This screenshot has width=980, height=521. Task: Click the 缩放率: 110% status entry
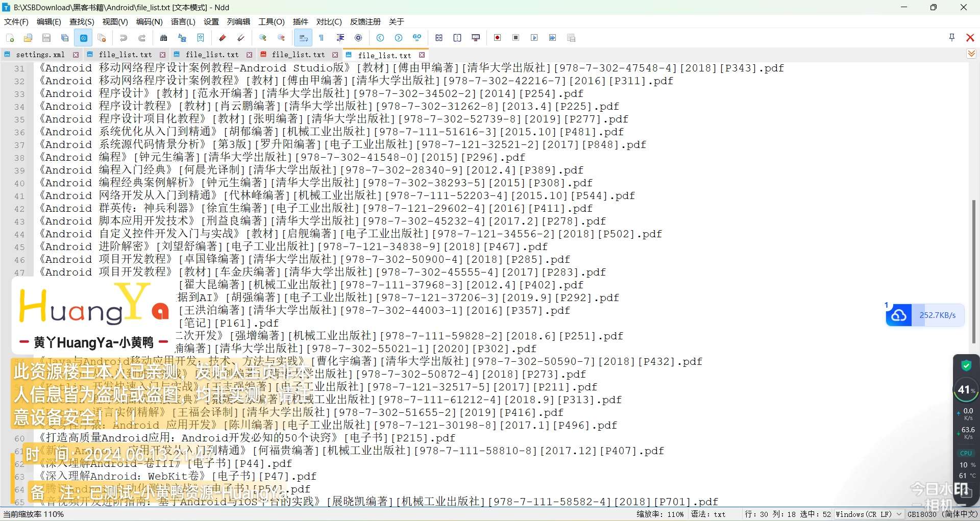pos(660,514)
